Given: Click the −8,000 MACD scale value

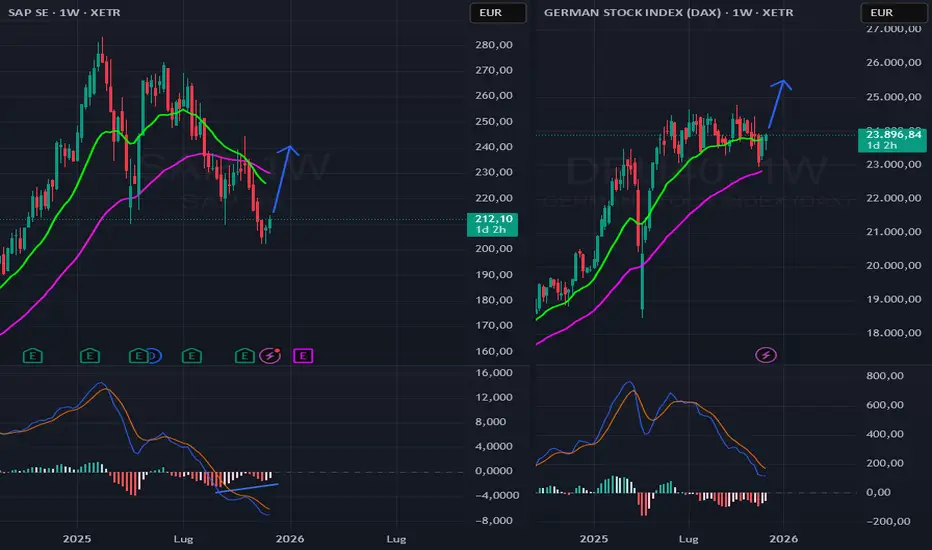Looking at the screenshot, I should tap(494, 520).
